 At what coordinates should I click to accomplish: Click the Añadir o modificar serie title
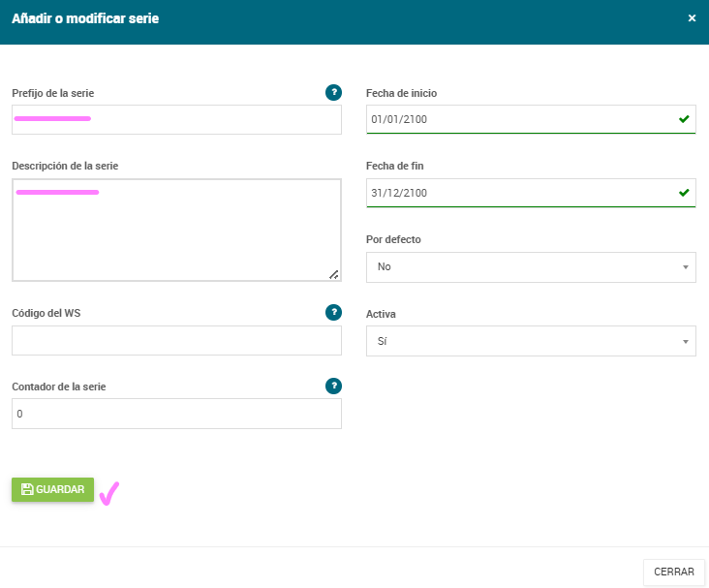pyautogui.click(x=85, y=18)
